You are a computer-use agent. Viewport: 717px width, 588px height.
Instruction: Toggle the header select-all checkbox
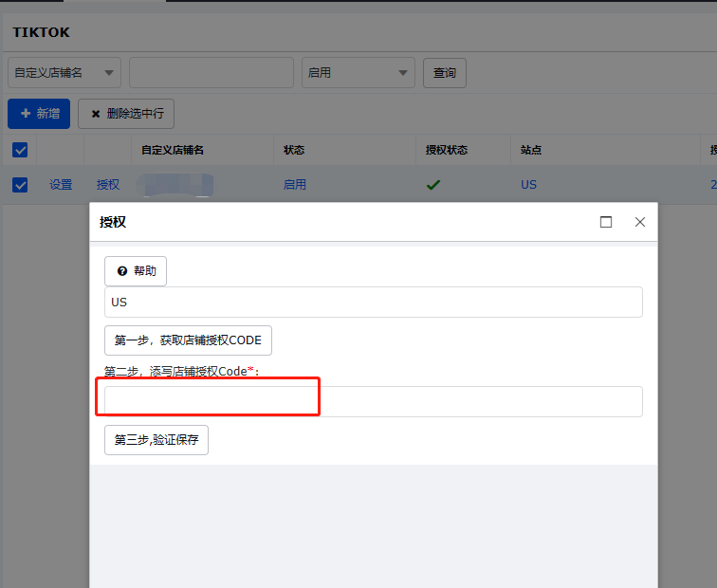coord(20,150)
